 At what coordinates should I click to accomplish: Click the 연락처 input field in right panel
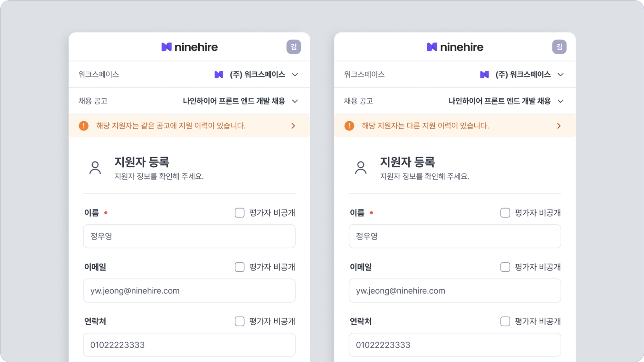[455, 345]
